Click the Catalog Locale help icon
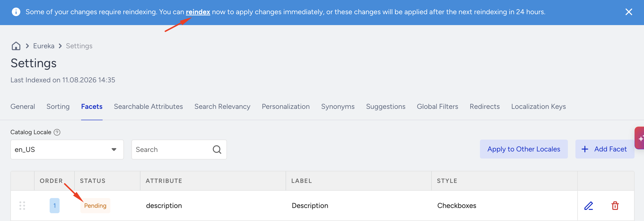Viewport: 644px width, 221px height. click(57, 132)
